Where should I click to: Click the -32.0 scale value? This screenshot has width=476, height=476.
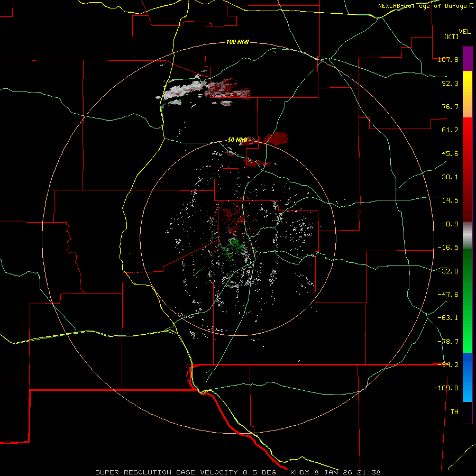click(448, 271)
